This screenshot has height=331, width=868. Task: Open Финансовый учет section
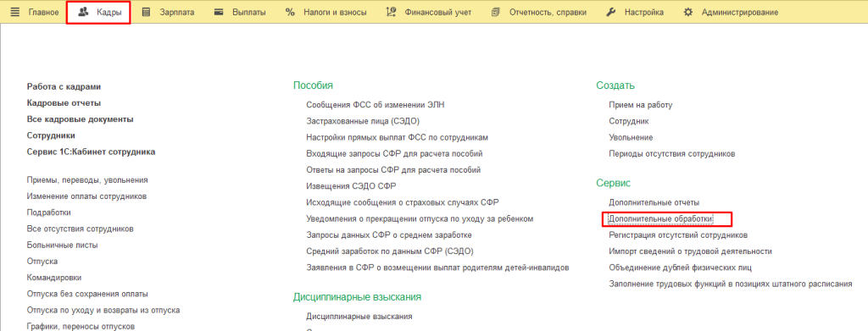438,12
